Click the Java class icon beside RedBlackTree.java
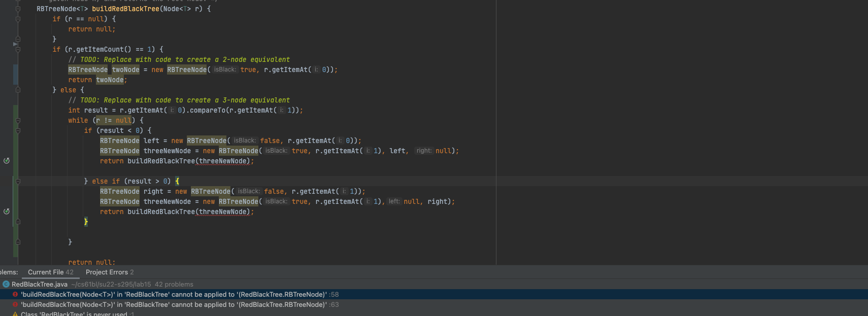 6,285
